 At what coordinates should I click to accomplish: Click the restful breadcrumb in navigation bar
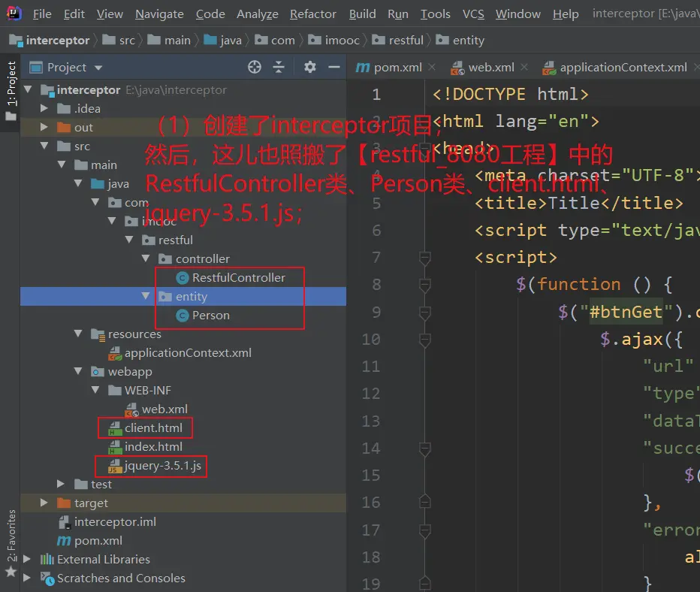point(406,41)
